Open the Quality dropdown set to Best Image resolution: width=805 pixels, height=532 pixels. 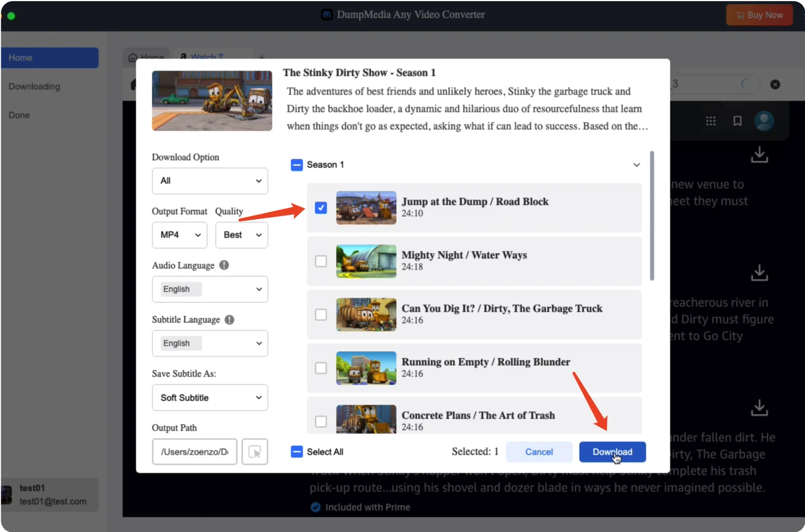click(x=242, y=235)
